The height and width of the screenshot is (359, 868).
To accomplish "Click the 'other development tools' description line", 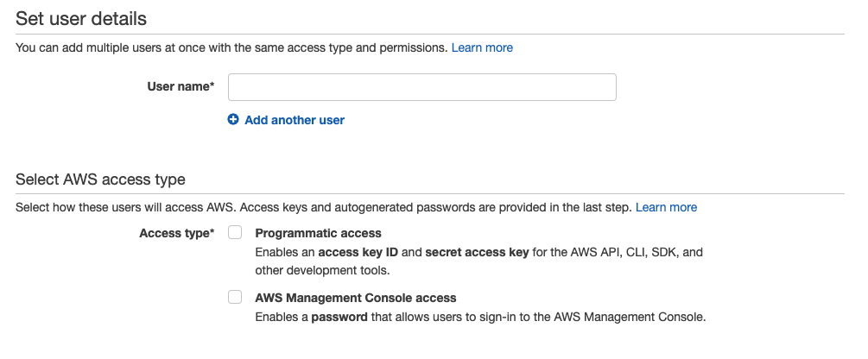I will (322, 270).
